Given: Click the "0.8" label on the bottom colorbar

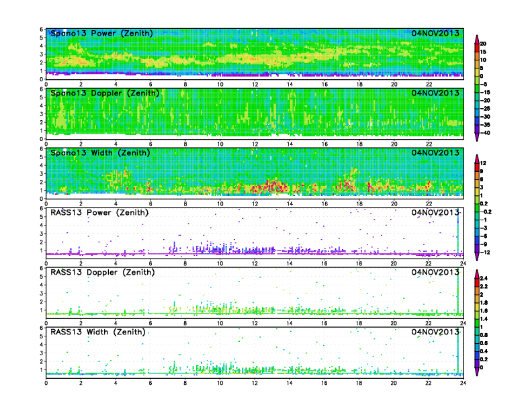Looking at the screenshot, I should (484, 335).
